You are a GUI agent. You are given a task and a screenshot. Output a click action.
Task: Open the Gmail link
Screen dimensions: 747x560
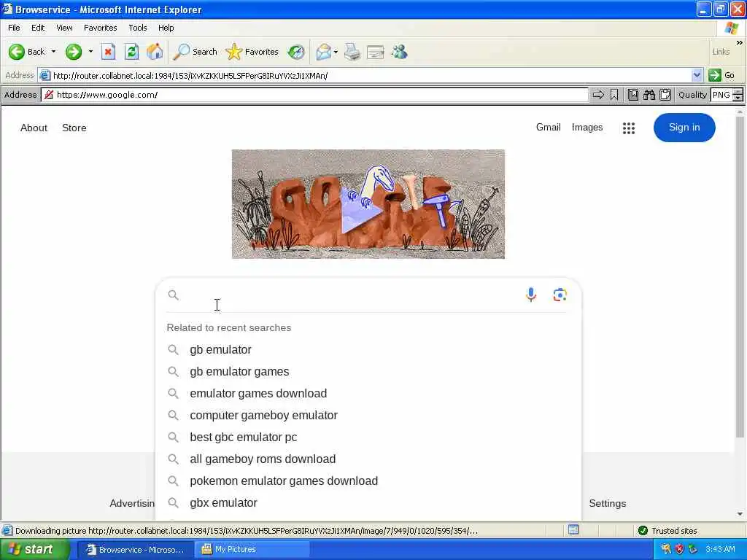tap(548, 127)
